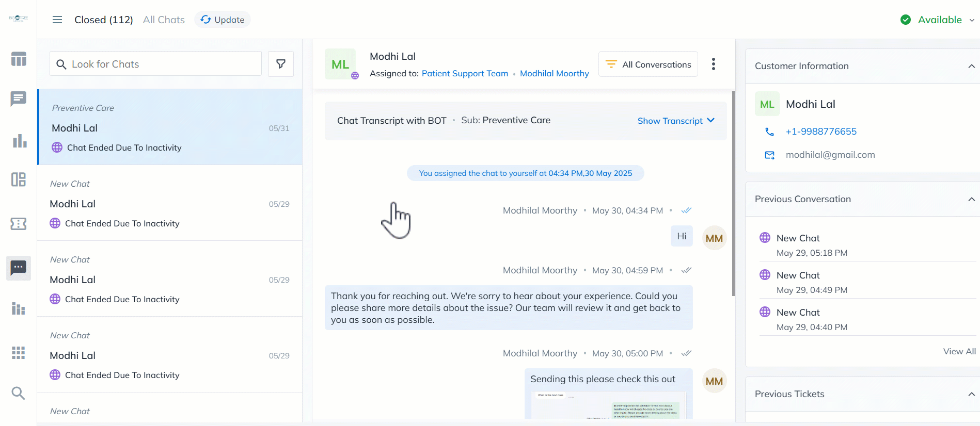The image size is (980, 426).
Task: Click globe icon for May 29, 05:18 PM chat
Action: pos(765,238)
